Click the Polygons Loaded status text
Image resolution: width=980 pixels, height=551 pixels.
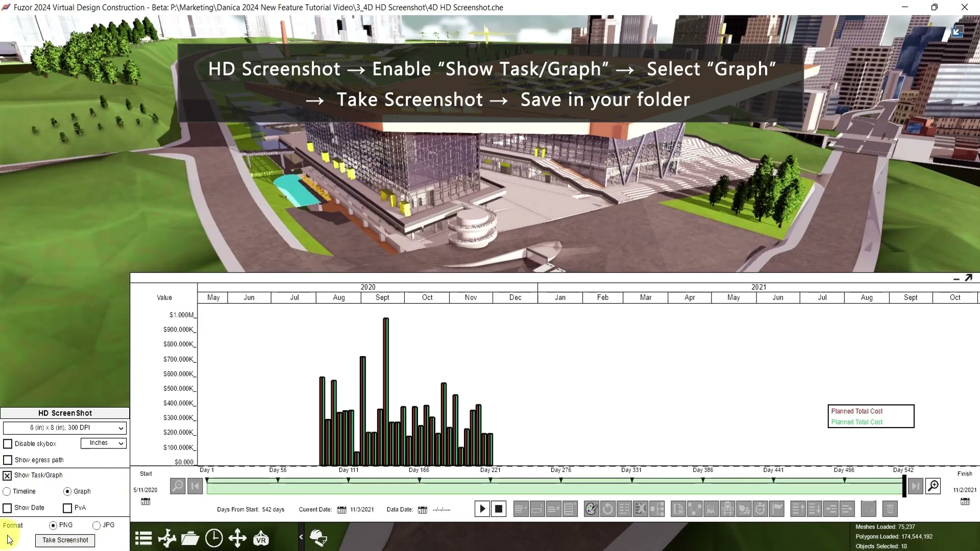(894, 537)
